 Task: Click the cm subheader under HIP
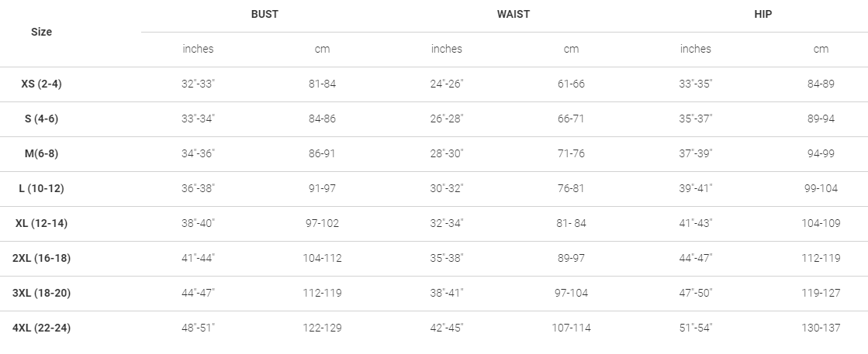click(x=821, y=49)
